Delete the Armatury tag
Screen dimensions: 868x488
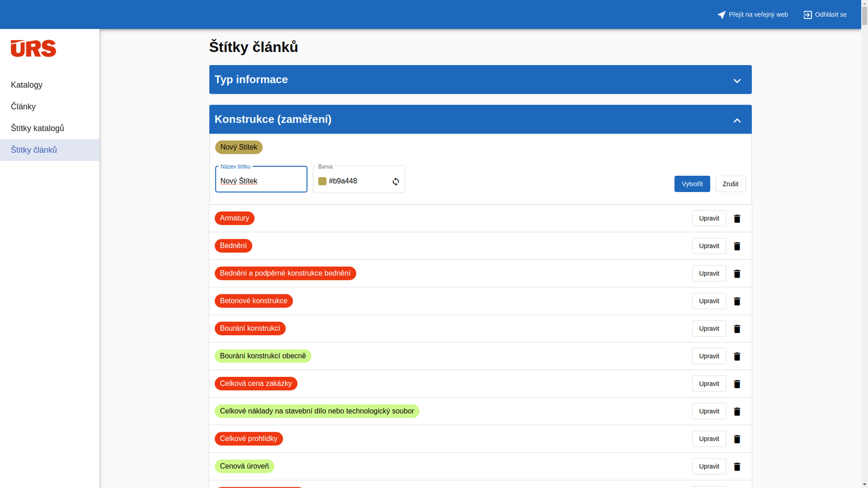point(737,219)
